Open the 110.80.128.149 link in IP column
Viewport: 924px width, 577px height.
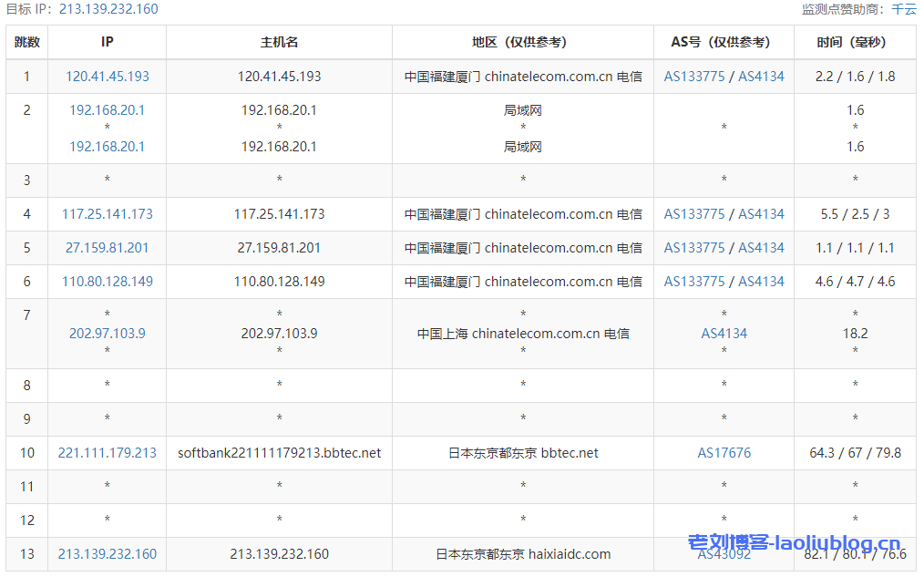[x=108, y=282]
